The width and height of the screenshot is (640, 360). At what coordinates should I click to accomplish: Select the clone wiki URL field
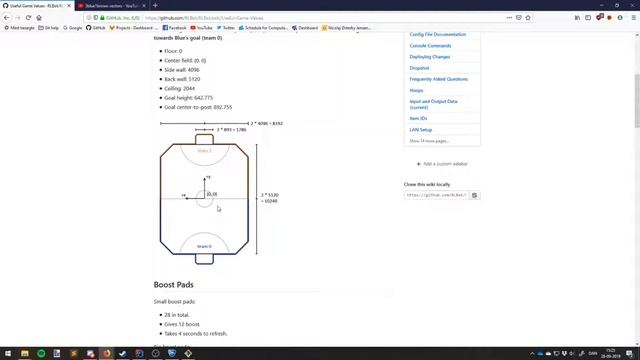436,195
